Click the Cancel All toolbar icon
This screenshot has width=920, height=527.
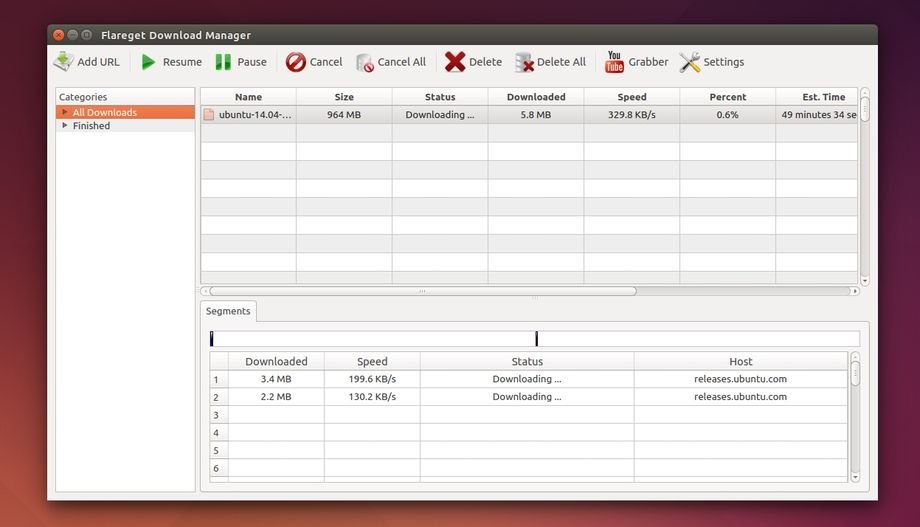[365, 62]
